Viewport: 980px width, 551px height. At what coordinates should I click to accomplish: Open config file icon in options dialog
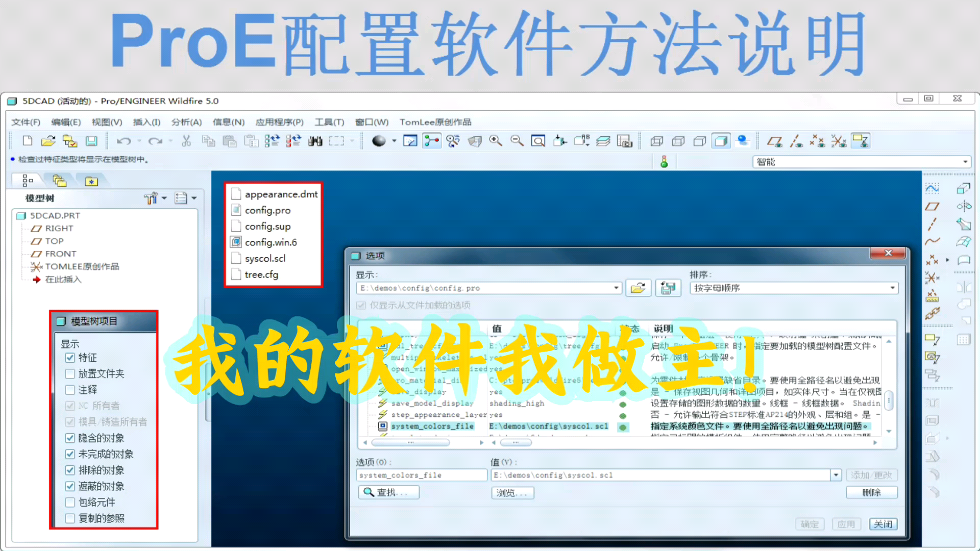(638, 288)
